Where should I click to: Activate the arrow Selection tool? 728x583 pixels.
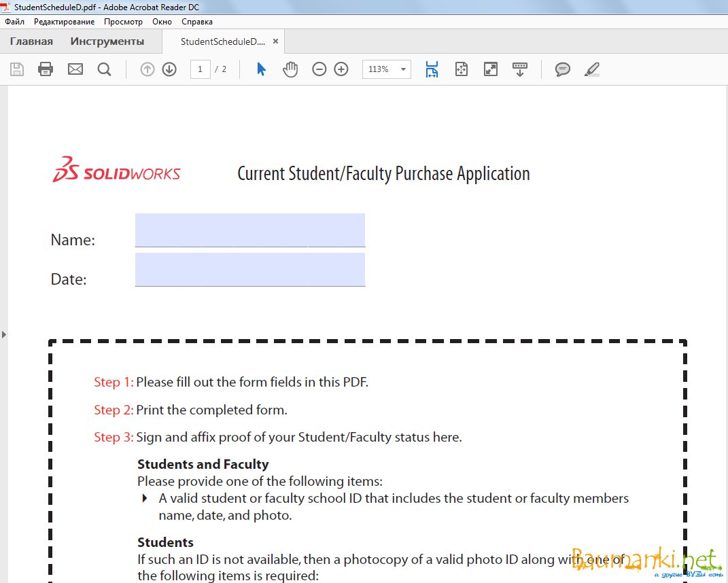[261, 69]
